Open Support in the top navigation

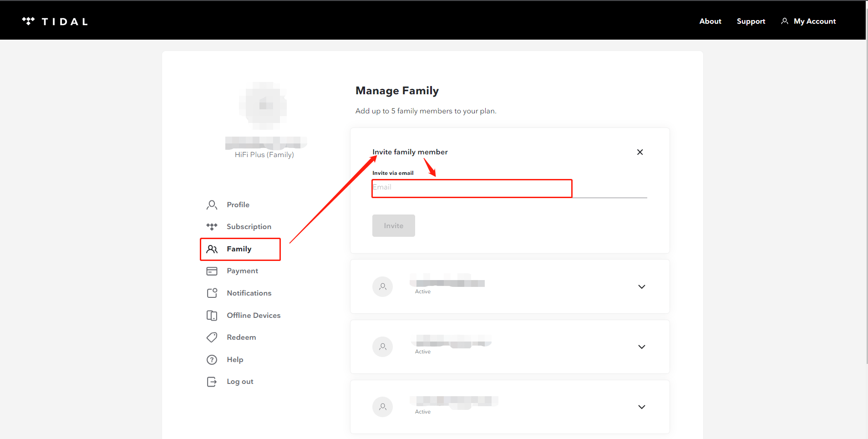(751, 21)
